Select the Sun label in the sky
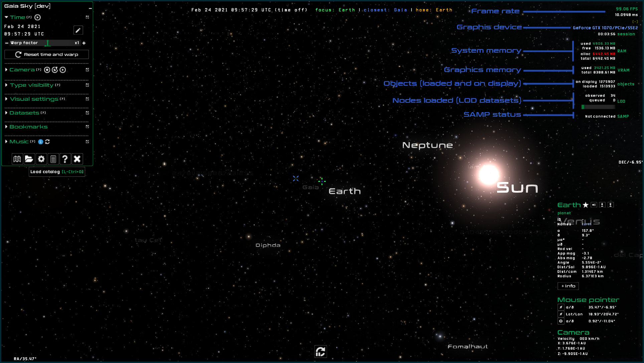 (x=517, y=188)
